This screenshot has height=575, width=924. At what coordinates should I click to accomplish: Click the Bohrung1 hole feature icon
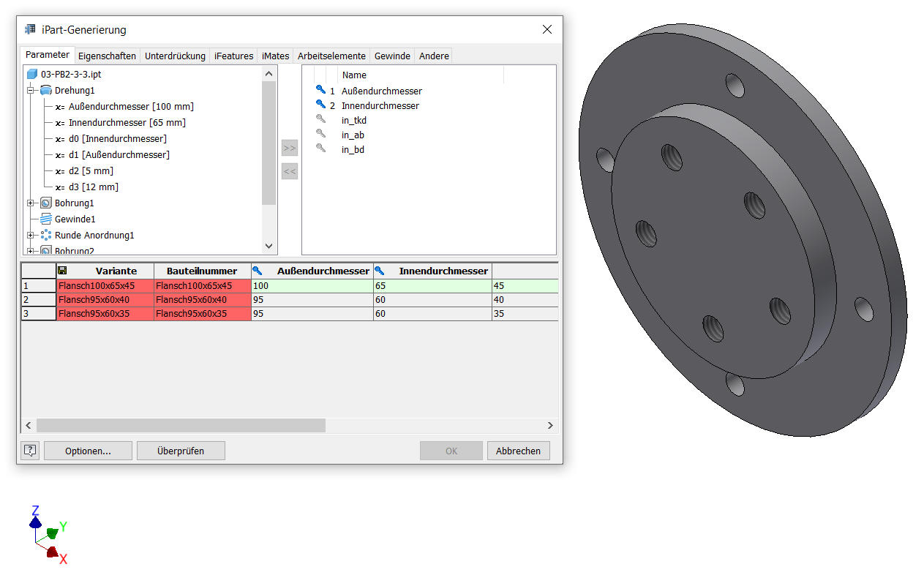coord(45,203)
